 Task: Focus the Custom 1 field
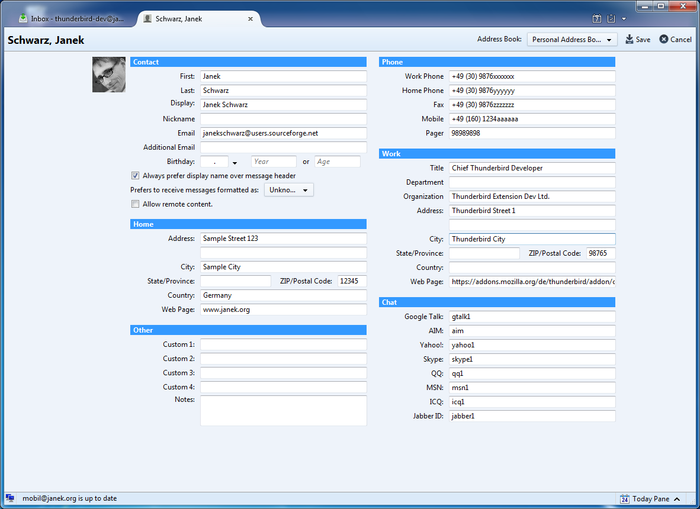(283, 344)
